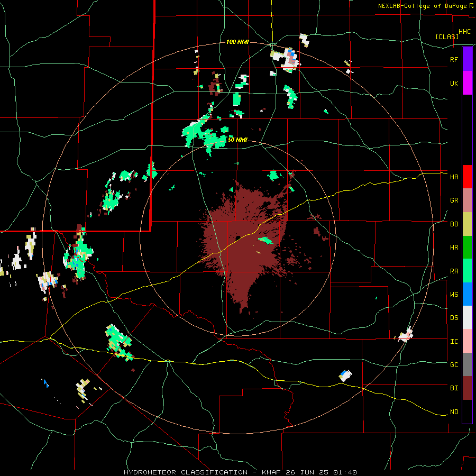Click the HR legend label
This screenshot has width=476, height=476.
454,248
